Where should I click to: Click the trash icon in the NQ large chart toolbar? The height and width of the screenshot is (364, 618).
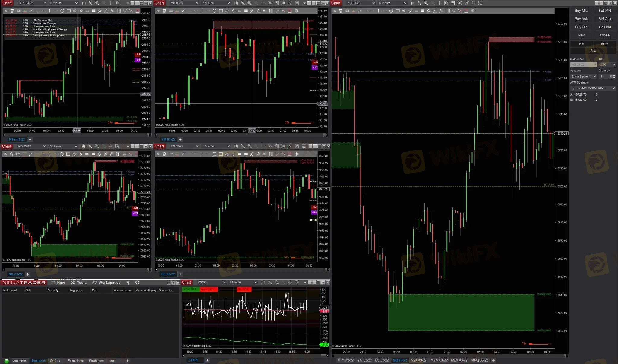click(341, 11)
